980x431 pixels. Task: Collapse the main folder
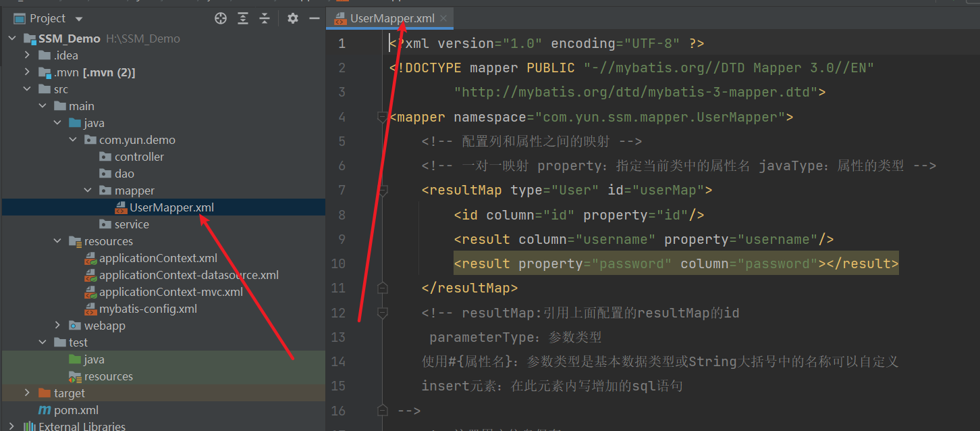coord(43,106)
